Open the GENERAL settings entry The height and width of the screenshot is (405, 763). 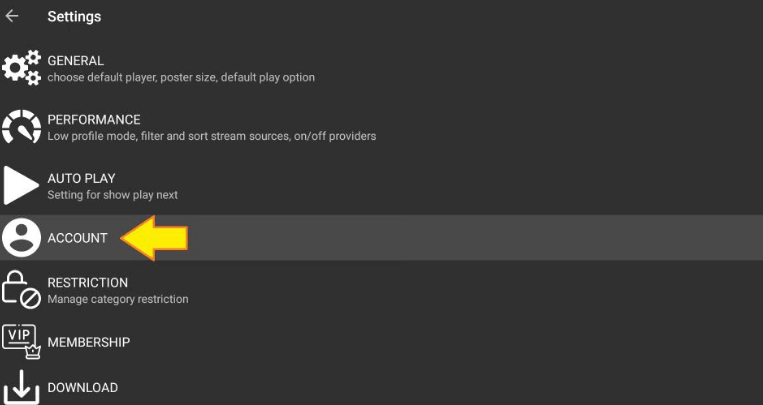pos(76,61)
